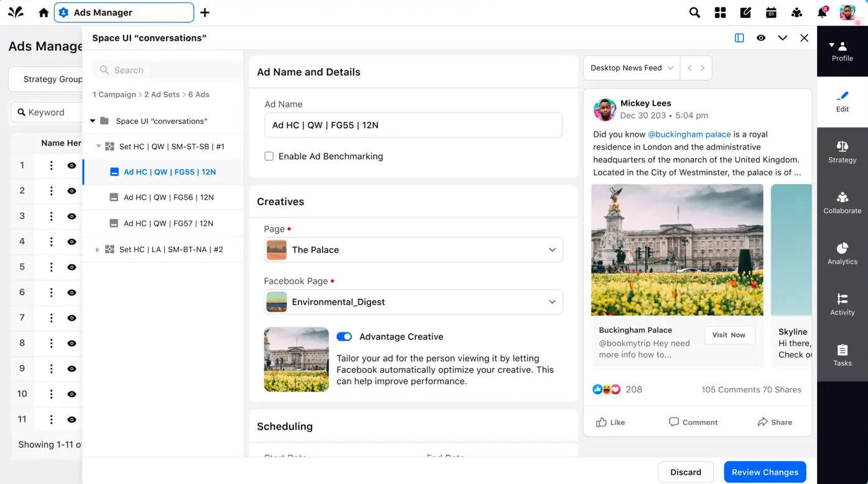
Task: Click the Buckingham Palace carousel image
Action: pos(677,250)
